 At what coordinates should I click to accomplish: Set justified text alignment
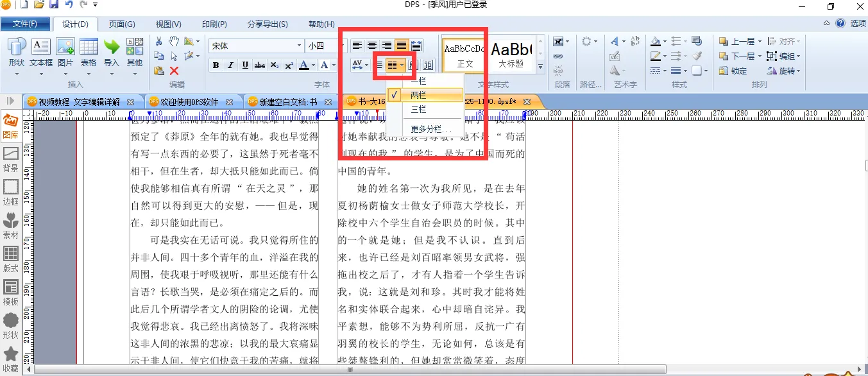coord(402,45)
